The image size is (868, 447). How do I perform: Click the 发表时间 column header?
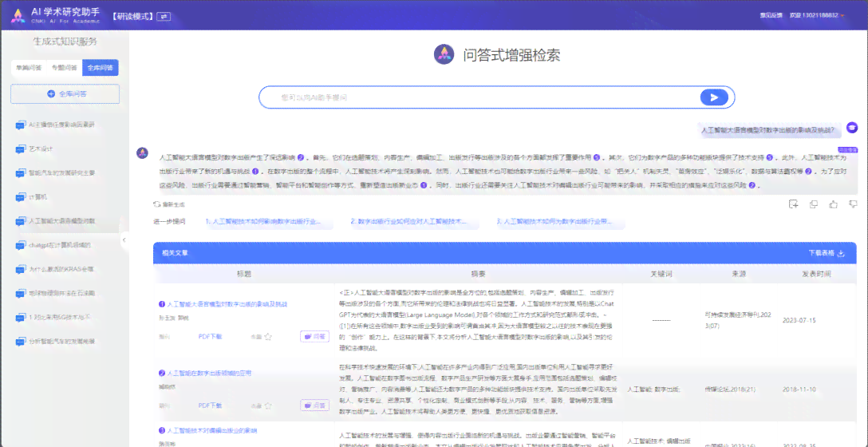click(x=816, y=274)
